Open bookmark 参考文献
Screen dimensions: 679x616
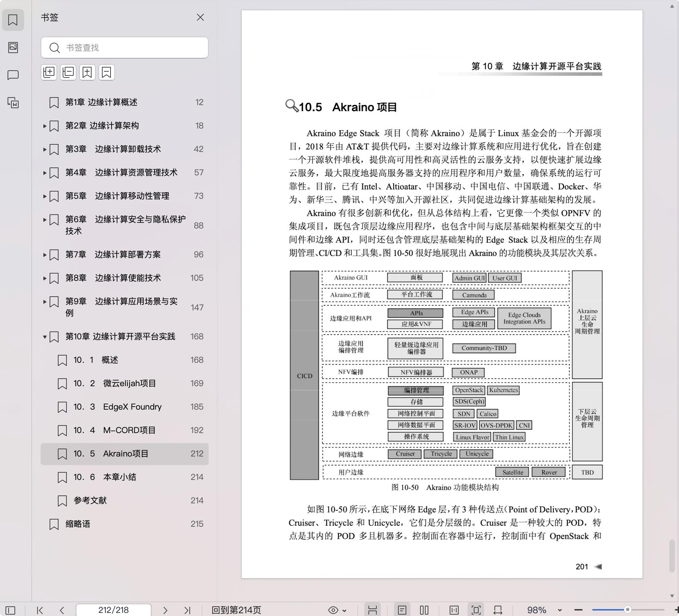pyautogui.click(x=125, y=501)
